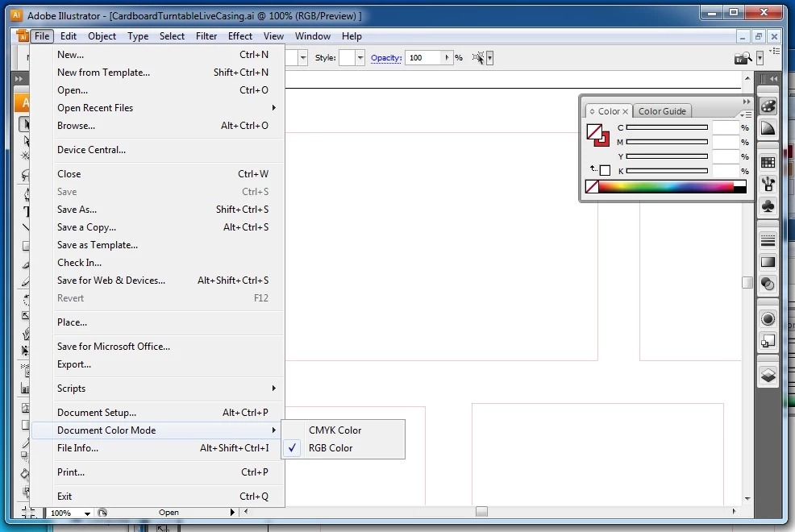The height and width of the screenshot is (532, 795).
Task: Open the Layers panel dock icon
Action: [x=768, y=376]
